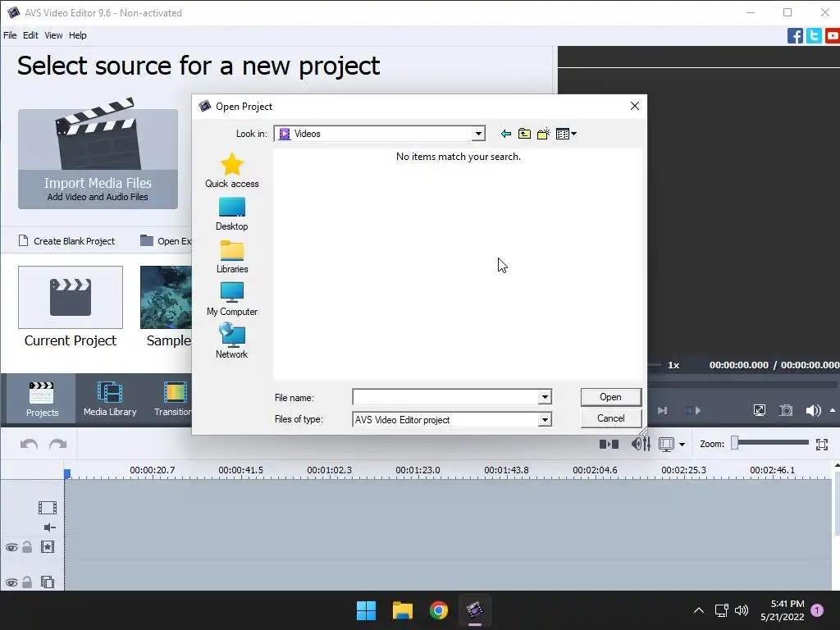Toggle lock on the effects track
The image size is (840, 630).
coord(27,547)
